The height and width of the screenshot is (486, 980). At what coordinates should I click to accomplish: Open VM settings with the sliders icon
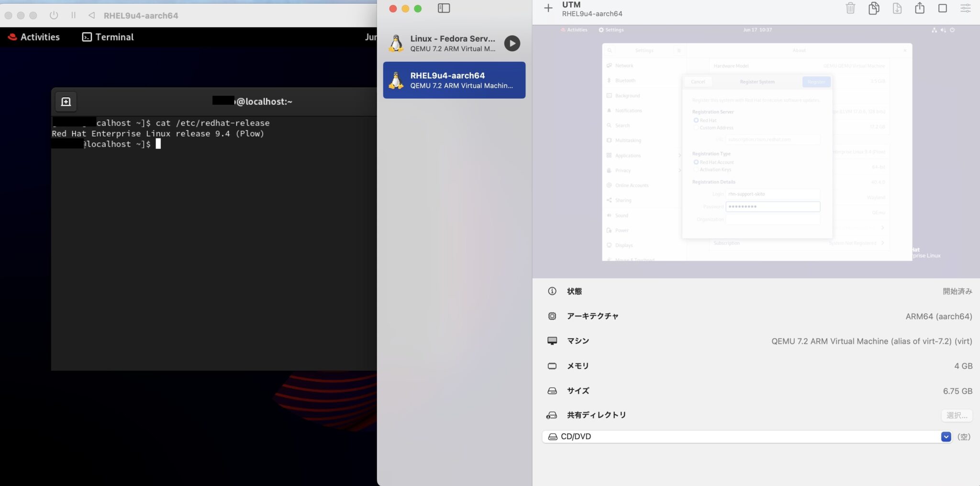pyautogui.click(x=966, y=8)
